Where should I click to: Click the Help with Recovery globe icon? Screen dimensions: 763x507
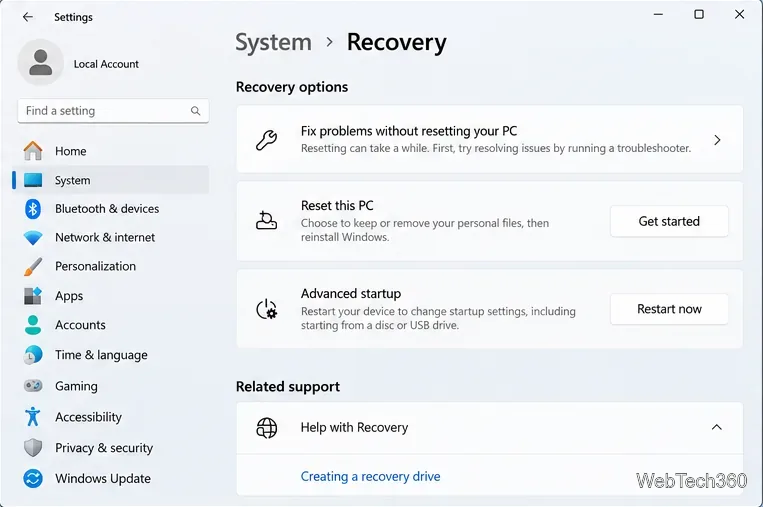[267, 428]
